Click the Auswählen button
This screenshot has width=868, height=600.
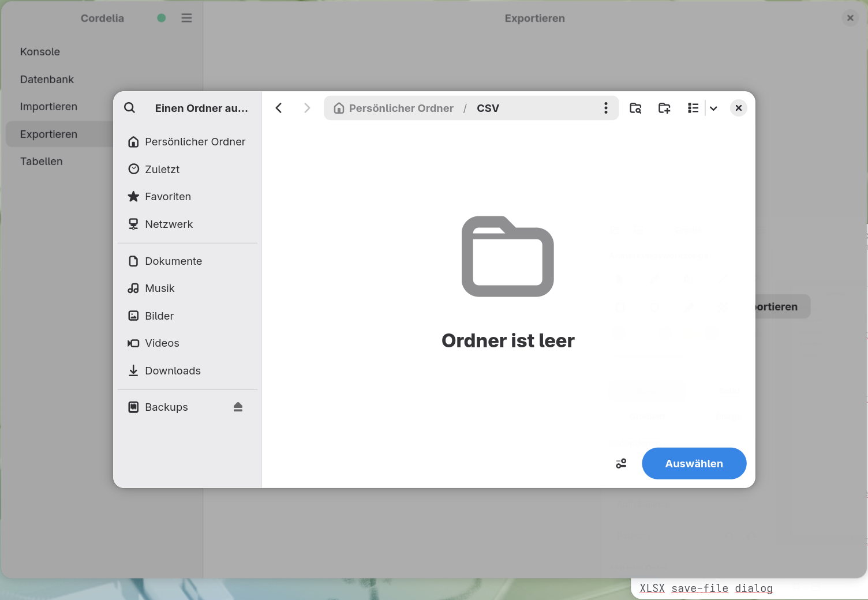694,463
